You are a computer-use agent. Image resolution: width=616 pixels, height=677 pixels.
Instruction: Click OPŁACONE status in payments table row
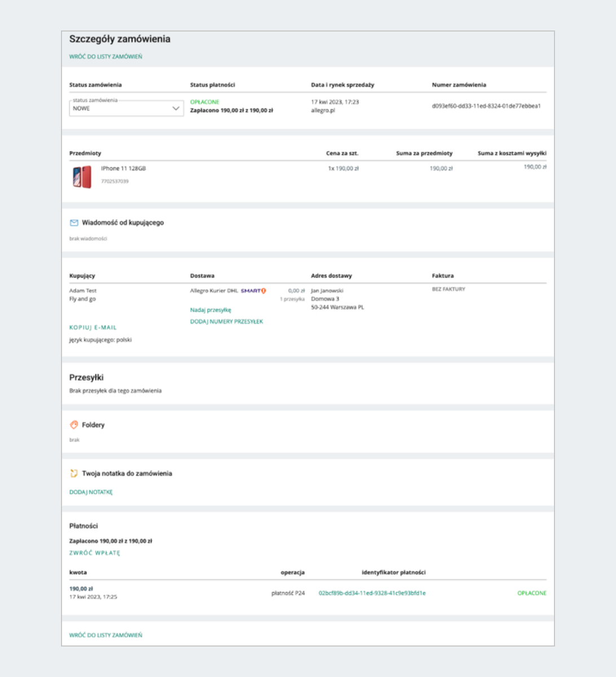click(532, 593)
